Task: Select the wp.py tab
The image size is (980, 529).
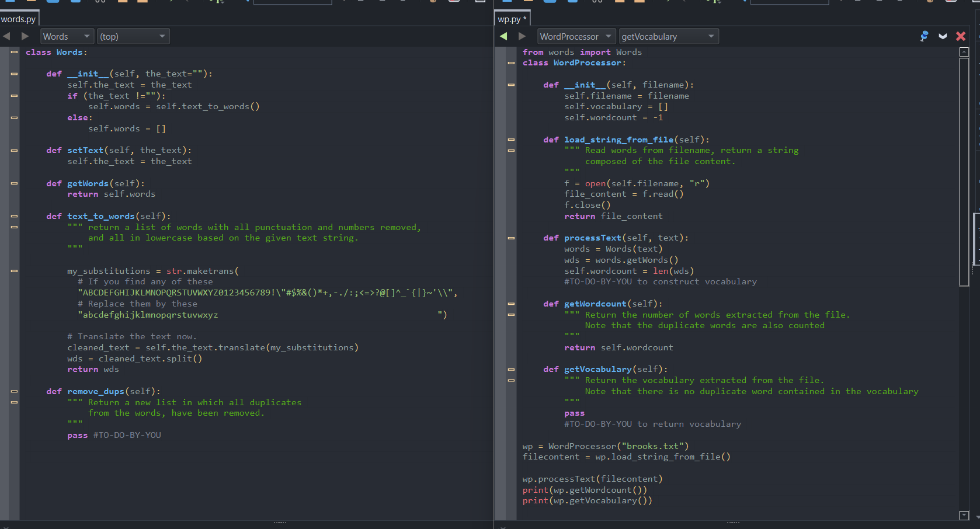Action: (512, 19)
